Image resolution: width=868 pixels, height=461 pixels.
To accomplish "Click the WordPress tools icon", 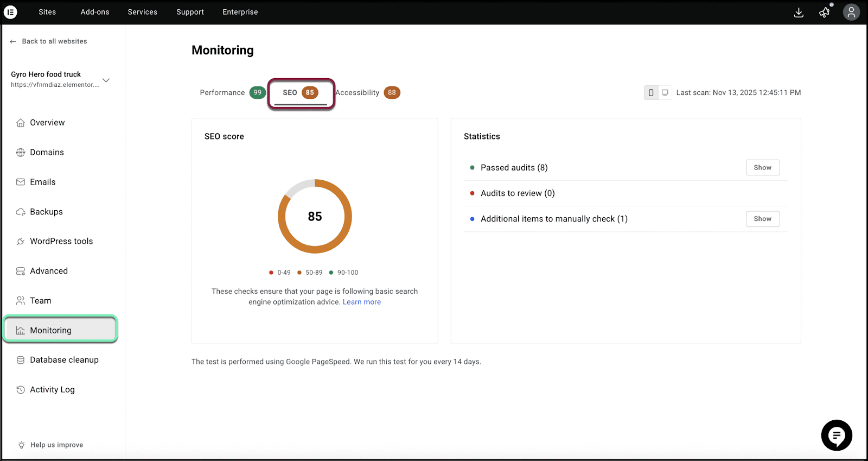I will click(20, 241).
